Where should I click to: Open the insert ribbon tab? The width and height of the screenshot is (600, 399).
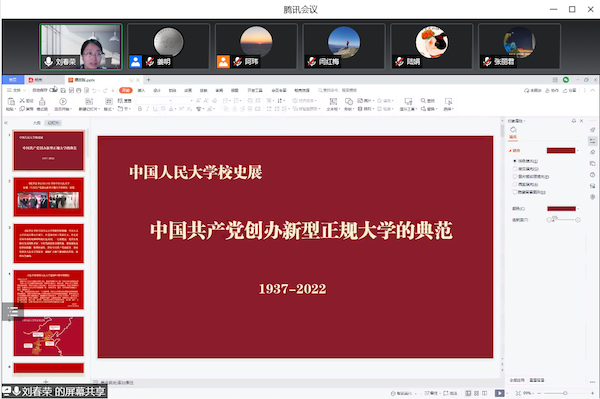tap(141, 90)
